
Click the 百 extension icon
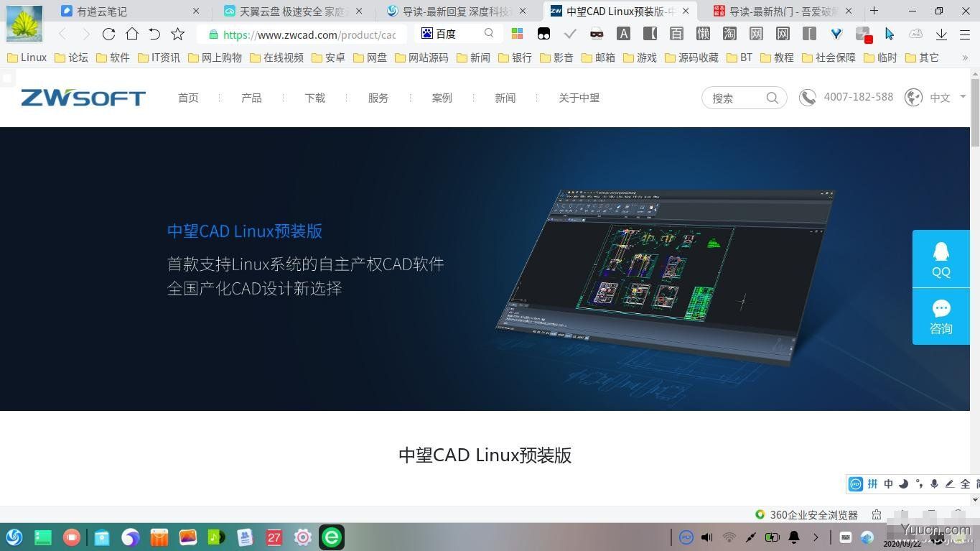pyautogui.click(x=676, y=34)
